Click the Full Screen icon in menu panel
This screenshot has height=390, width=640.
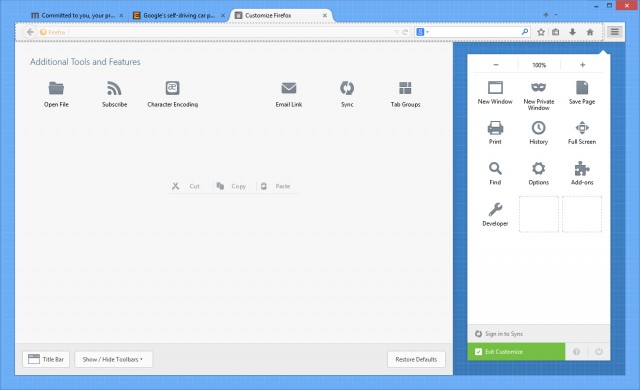tap(582, 128)
